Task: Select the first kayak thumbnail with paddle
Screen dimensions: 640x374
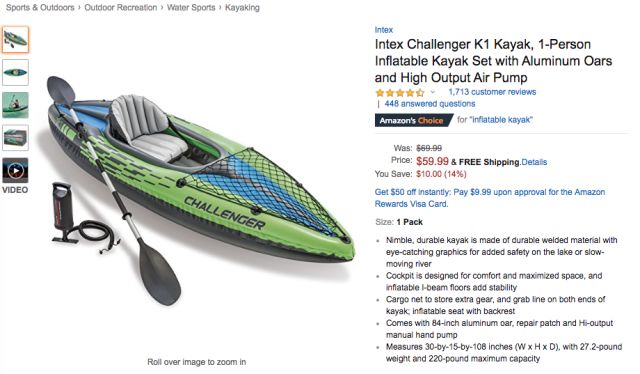Action: coord(15,40)
